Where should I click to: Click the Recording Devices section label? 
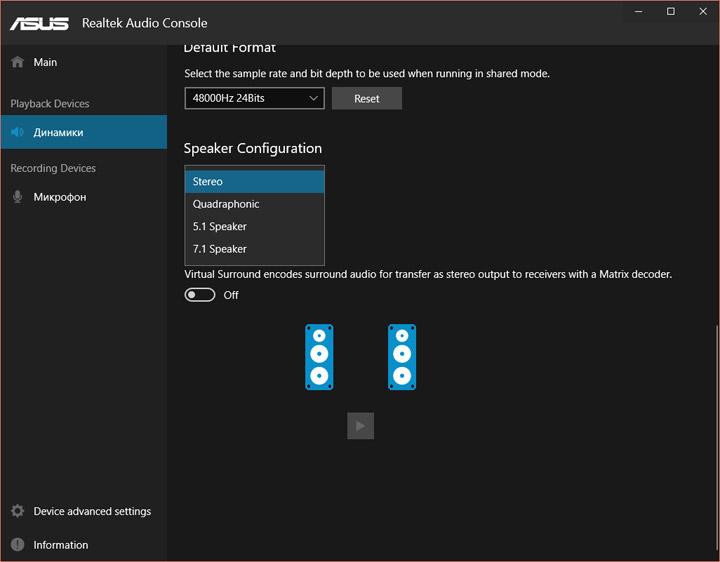53,169
